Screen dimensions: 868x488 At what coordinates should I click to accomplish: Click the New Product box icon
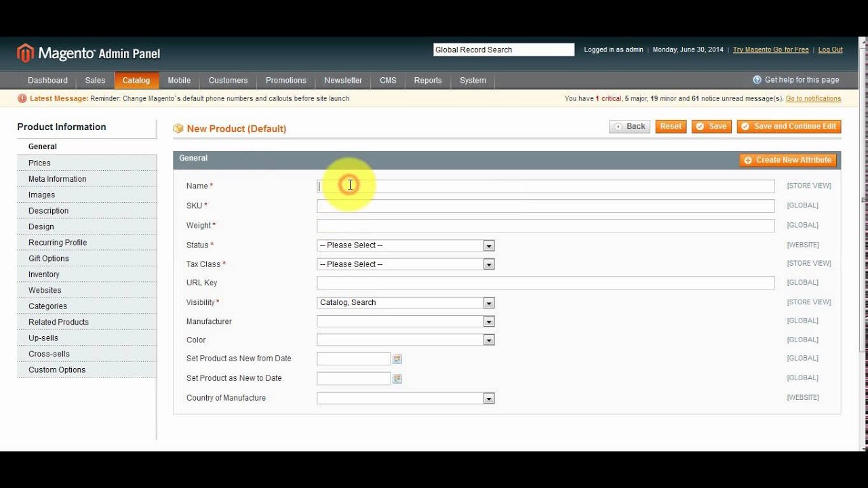(x=178, y=128)
